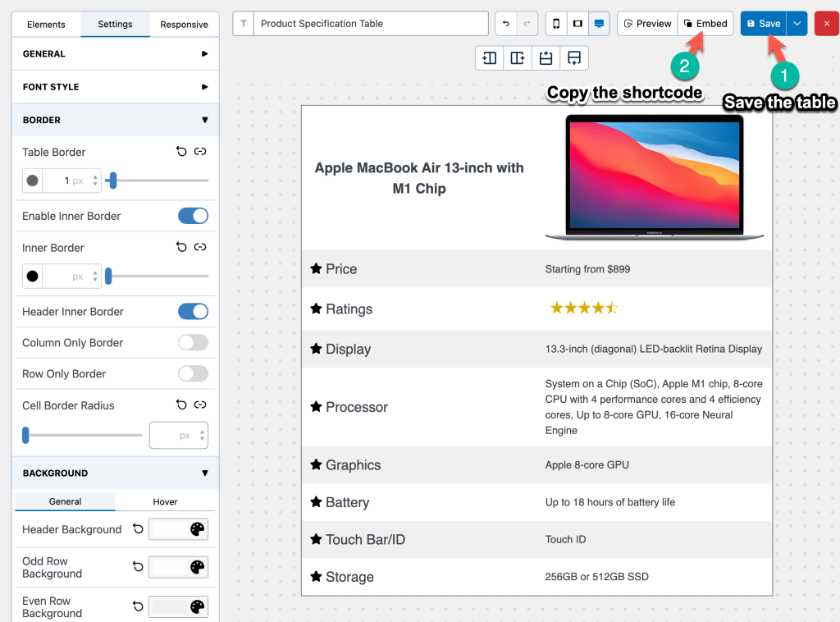Click the Embed button

pyautogui.click(x=705, y=24)
